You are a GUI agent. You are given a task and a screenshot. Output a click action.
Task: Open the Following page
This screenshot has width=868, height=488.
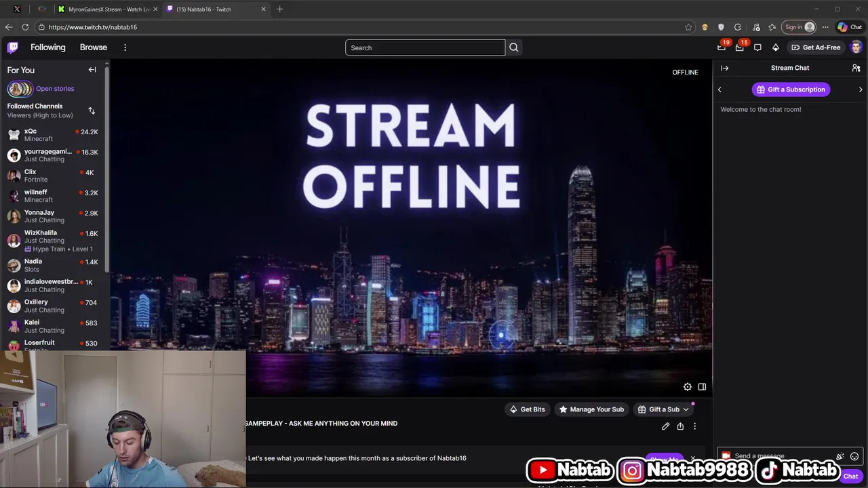coord(47,47)
